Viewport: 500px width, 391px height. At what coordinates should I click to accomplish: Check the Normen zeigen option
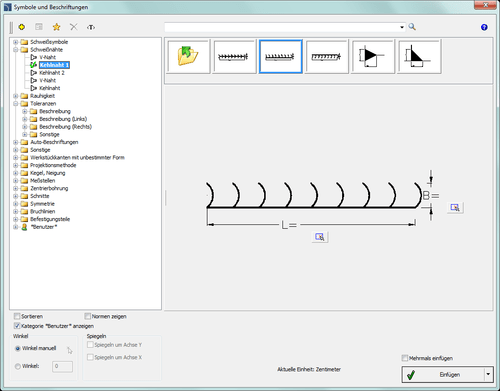tap(88, 316)
